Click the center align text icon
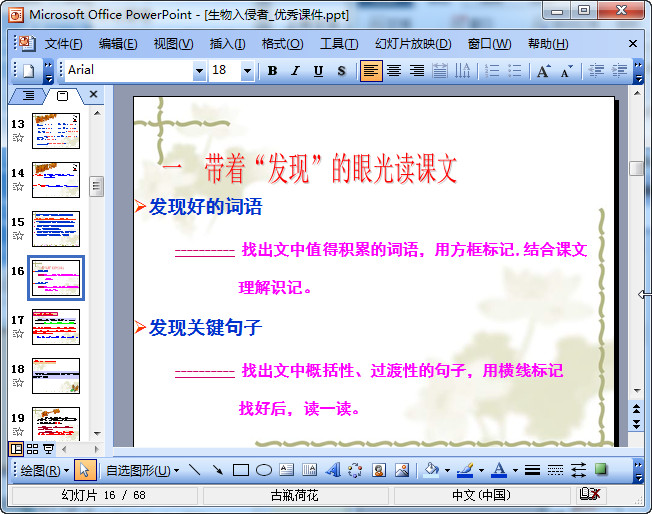 pyautogui.click(x=394, y=71)
